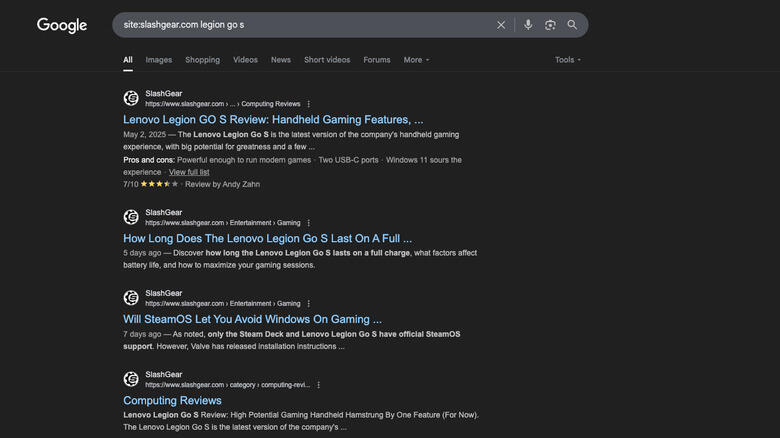
Task: Click SlashGear site name above Legion GO S Review
Action: [164, 94]
